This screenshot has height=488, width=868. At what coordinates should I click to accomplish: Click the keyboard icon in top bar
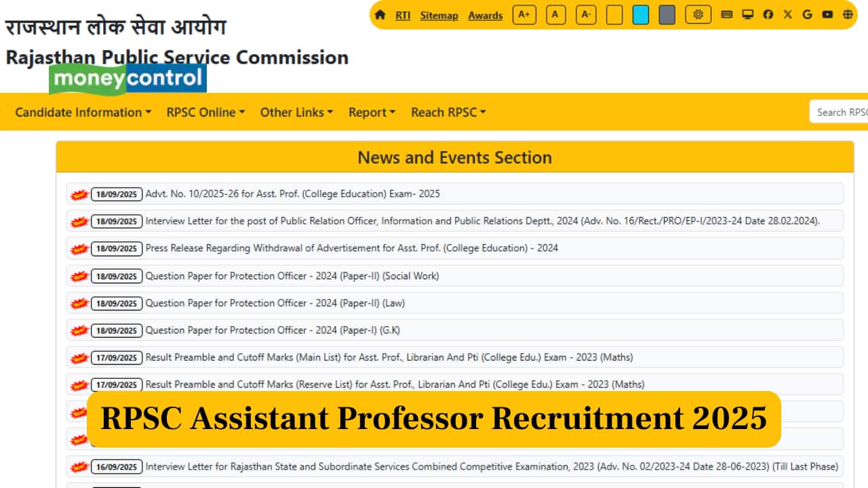(727, 14)
